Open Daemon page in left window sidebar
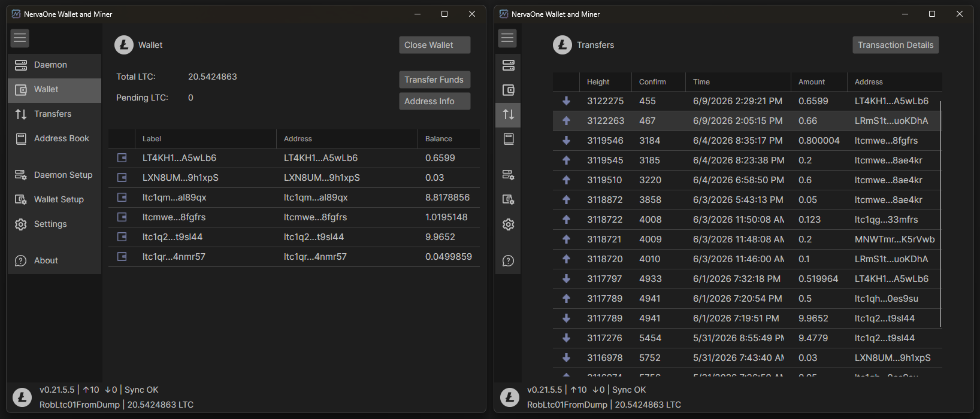 [55, 65]
